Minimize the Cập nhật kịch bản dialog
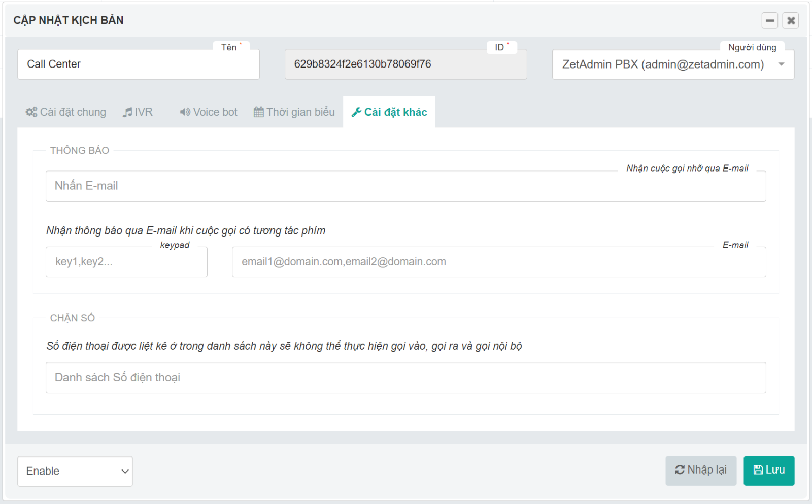 (x=770, y=21)
